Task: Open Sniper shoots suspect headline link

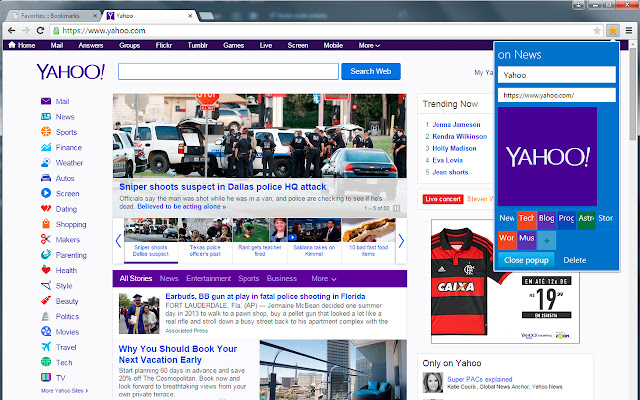Action: (x=222, y=187)
